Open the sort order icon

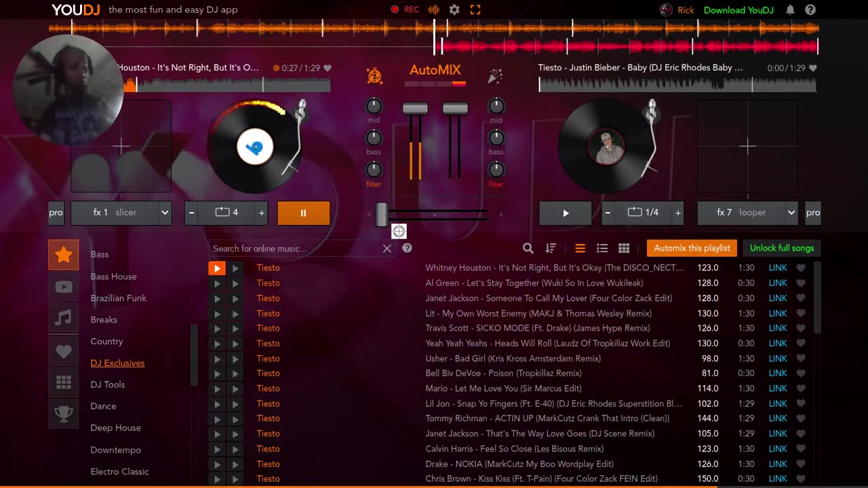click(551, 248)
